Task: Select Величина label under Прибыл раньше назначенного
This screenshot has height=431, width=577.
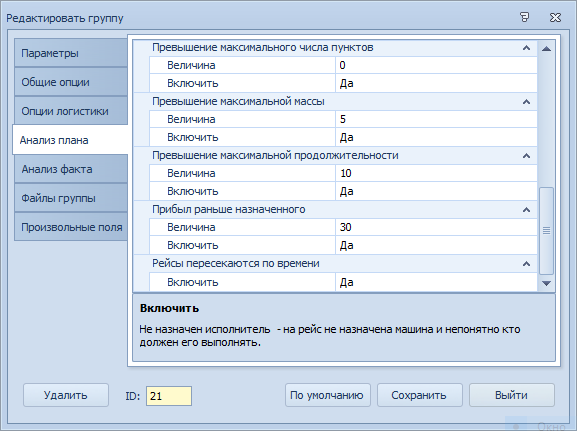Action: [x=191, y=227]
